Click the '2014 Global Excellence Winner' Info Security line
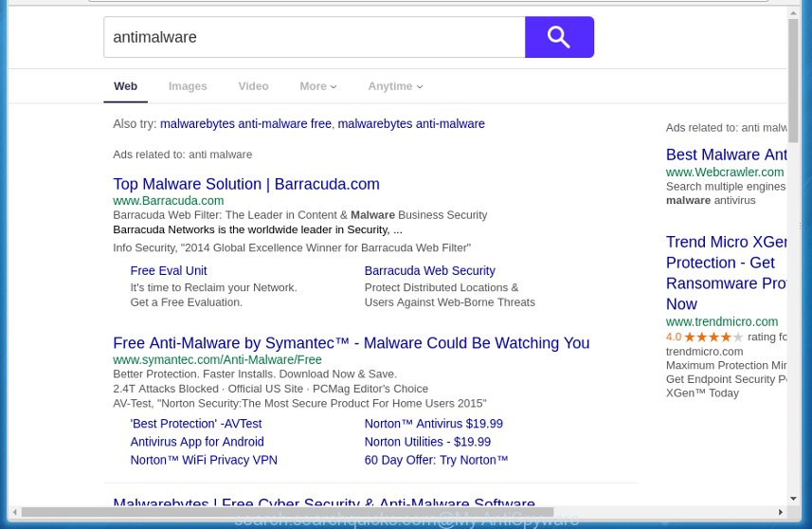The image size is (812, 529). click(x=292, y=247)
